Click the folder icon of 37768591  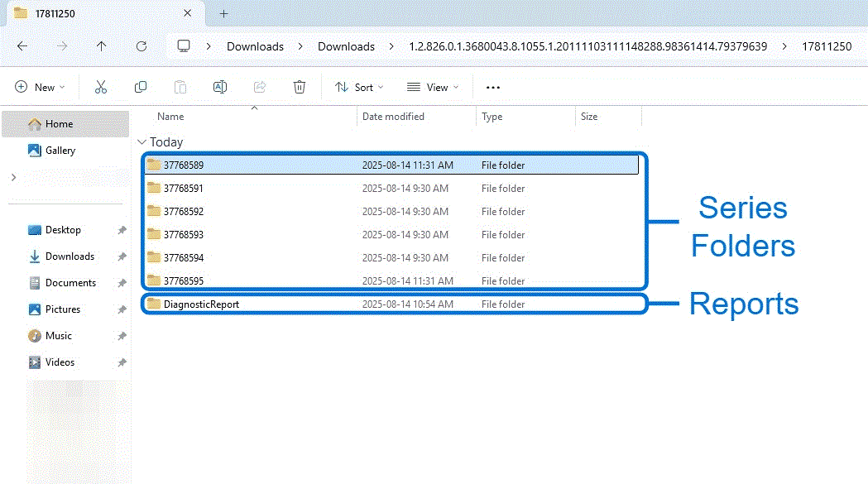point(154,188)
